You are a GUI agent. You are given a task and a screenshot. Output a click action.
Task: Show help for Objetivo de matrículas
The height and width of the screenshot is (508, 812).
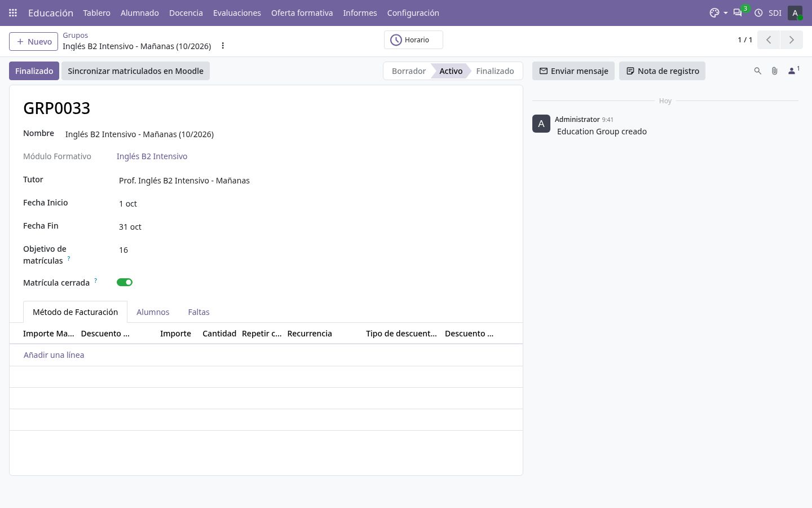click(69, 258)
